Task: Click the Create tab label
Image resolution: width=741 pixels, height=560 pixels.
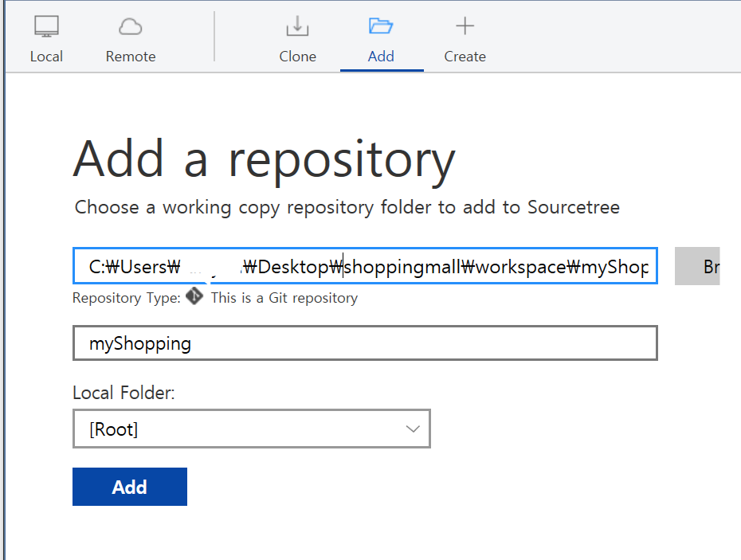Action: 465,57
